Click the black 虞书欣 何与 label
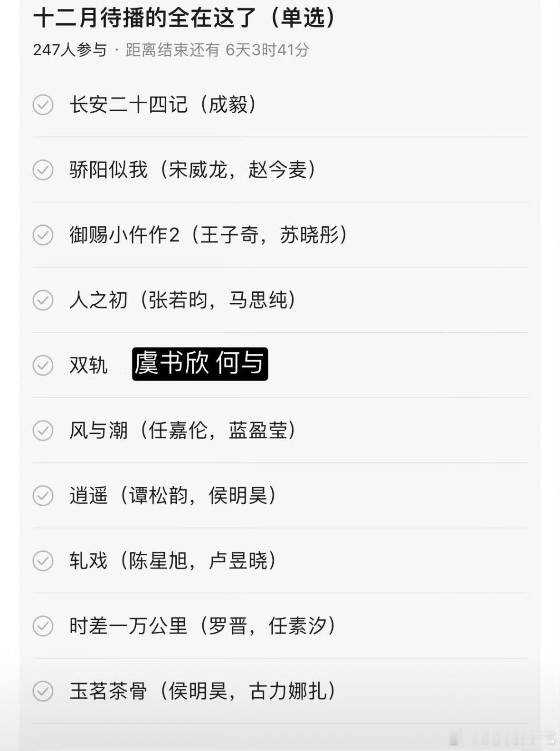This screenshot has width=560, height=751. pyautogui.click(x=199, y=364)
